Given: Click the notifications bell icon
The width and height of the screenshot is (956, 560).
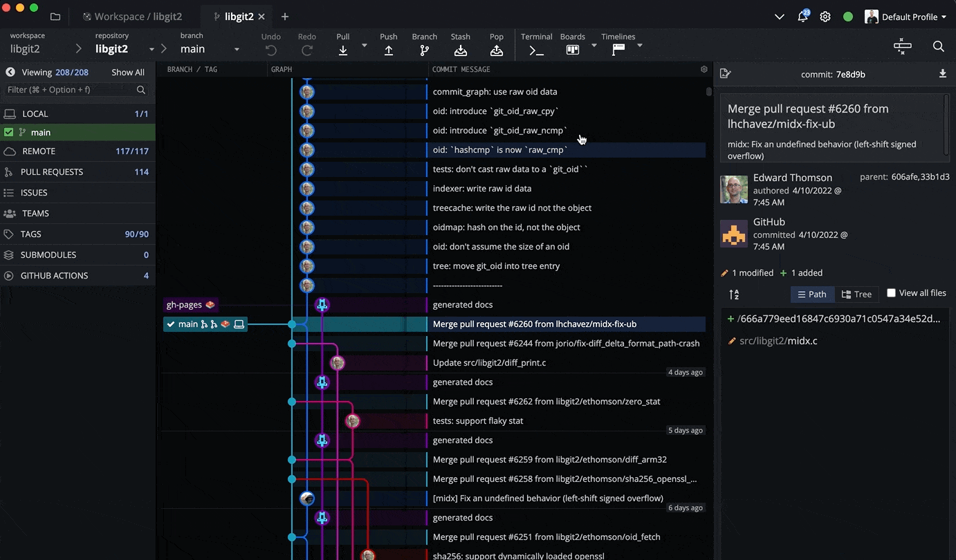Looking at the screenshot, I should click(x=802, y=17).
